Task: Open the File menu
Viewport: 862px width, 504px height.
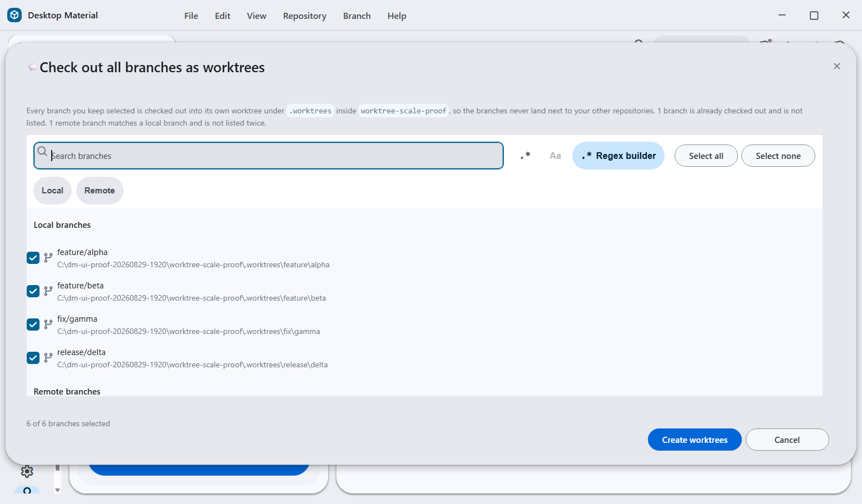Action: tap(191, 16)
